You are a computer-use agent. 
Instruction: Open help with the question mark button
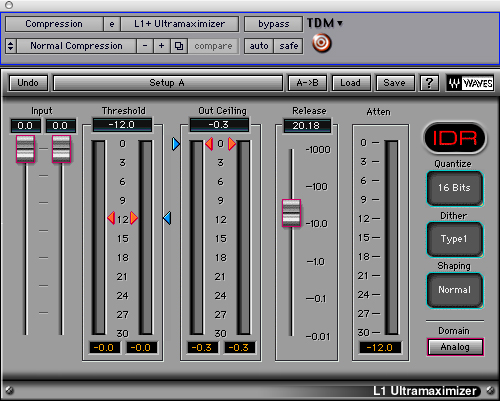coord(429,83)
